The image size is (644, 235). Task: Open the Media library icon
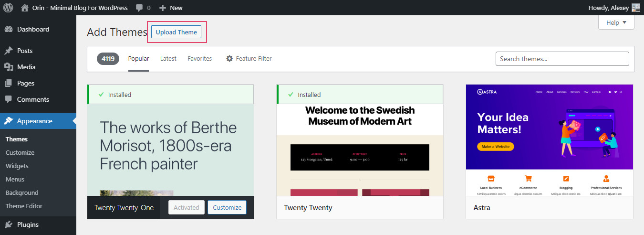(9, 67)
